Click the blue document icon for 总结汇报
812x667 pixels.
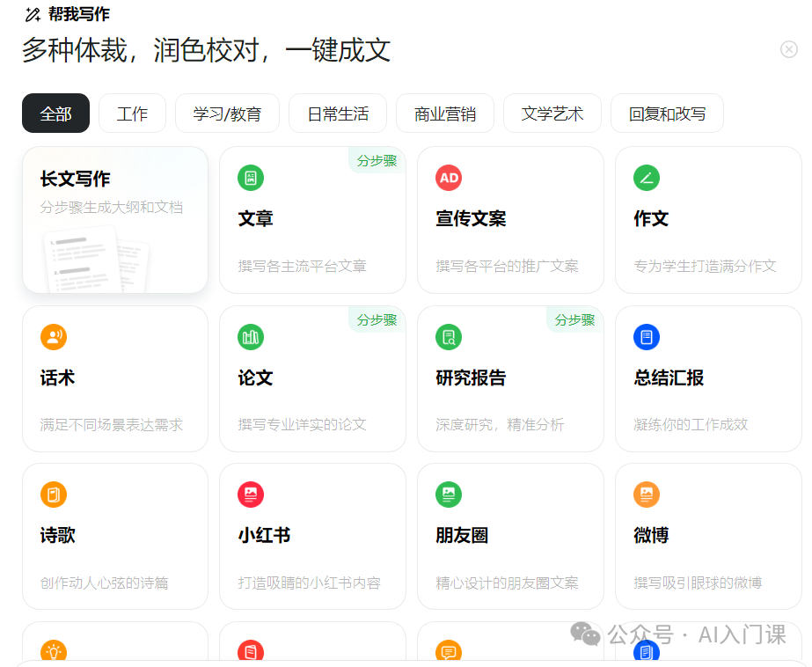click(647, 337)
